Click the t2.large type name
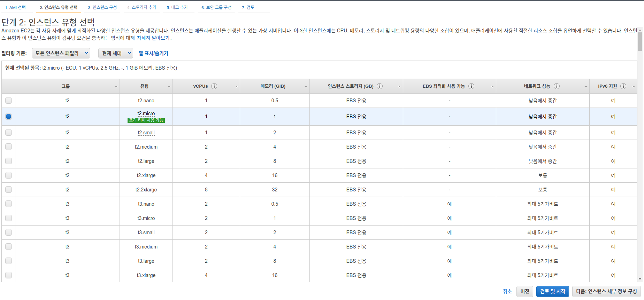Image resolution: width=644 pixels, height=300 pixels. pos(146,161)
